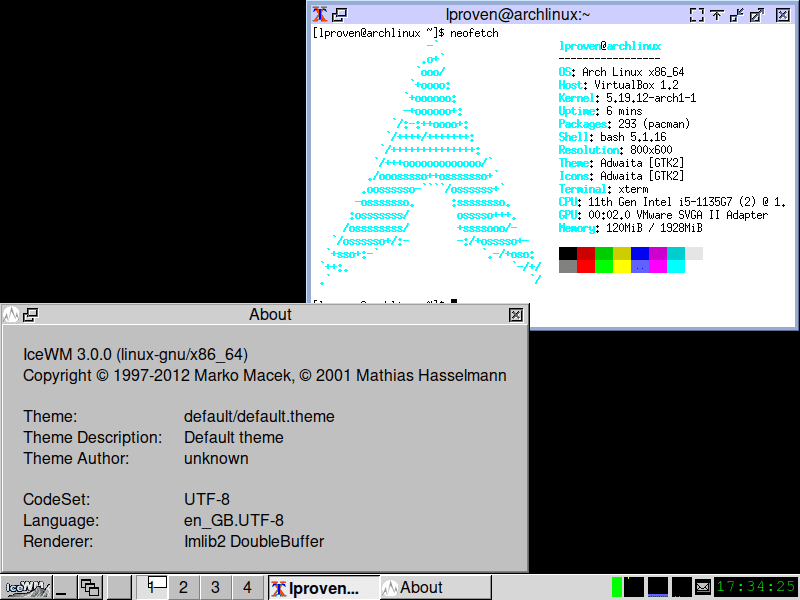Click the solid green monitor applet in tray

pos(617,587)
